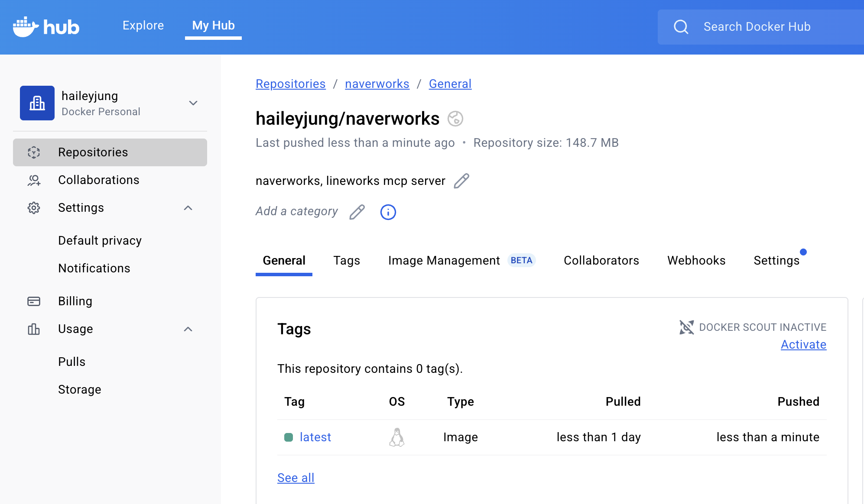
Task: Open the Image Management tab
Action: (444, 261)
